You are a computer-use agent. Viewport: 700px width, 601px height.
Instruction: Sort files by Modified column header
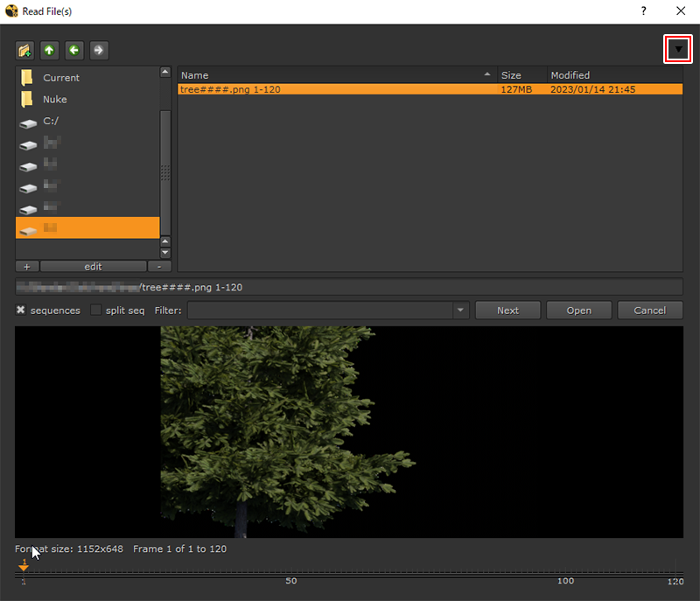click(x=612, y=75)
